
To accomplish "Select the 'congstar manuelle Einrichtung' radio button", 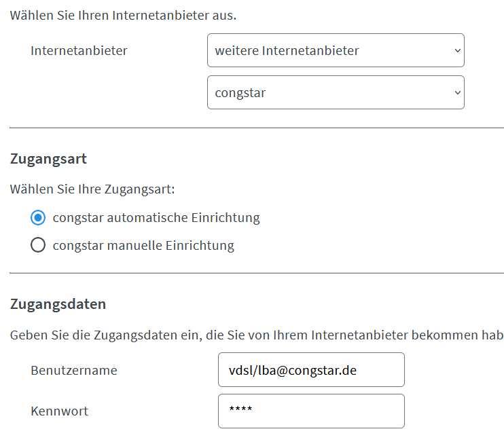I will pos(38,246).
